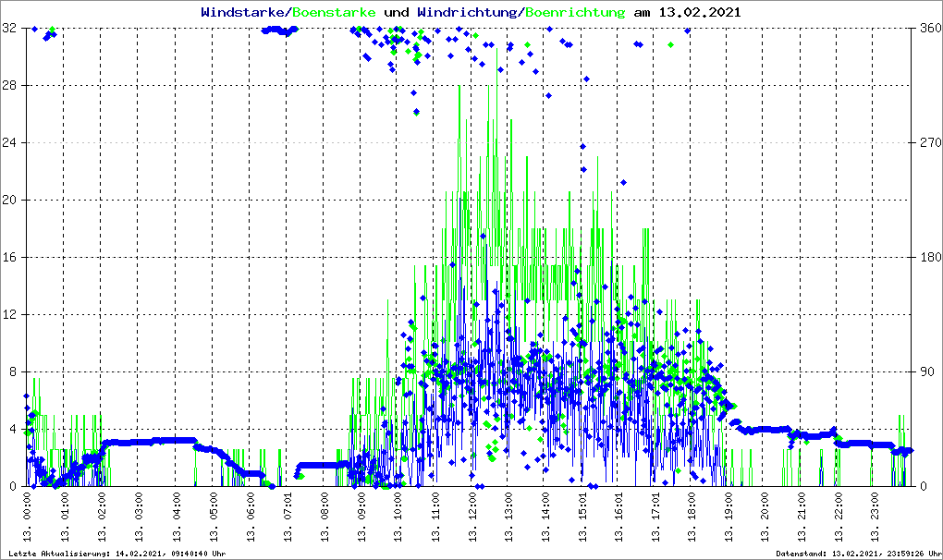Click the '360' label on the right axis
This screenshot has height=560, width=943.
929,29
